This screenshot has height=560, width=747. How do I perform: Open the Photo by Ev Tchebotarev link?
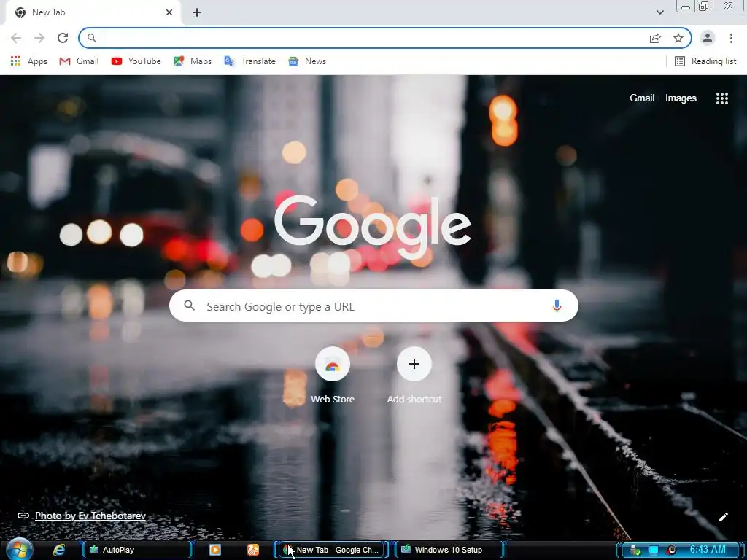tap(90, 516)
